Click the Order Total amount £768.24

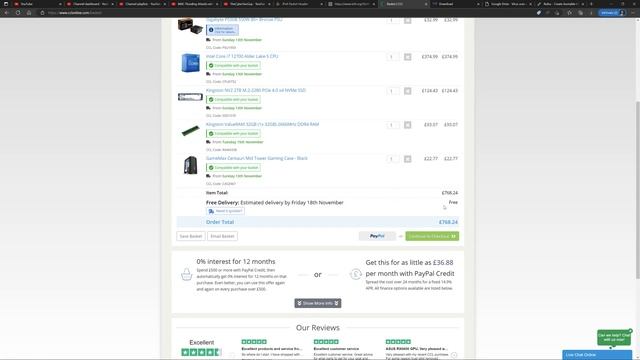pos(448,222)
